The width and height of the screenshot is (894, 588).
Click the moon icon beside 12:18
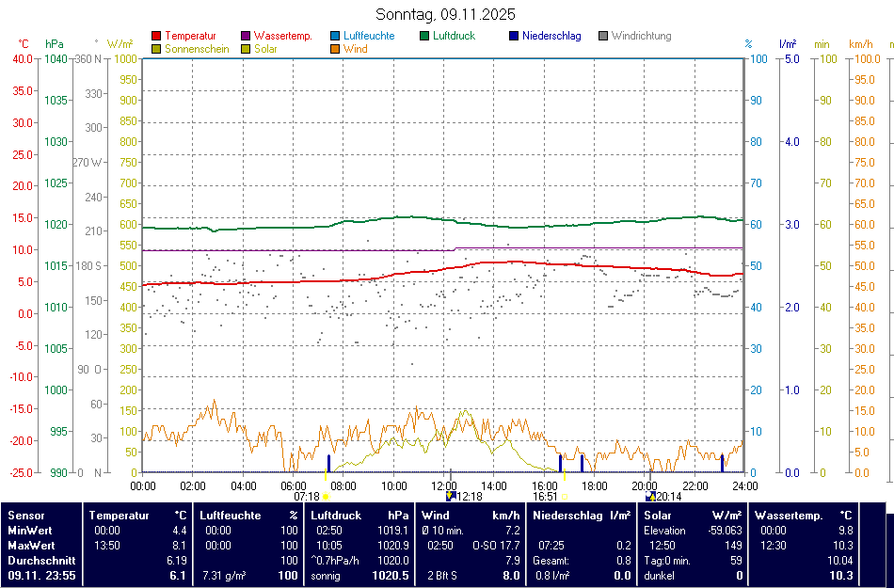pyautogui.click(x=451, y=496)
